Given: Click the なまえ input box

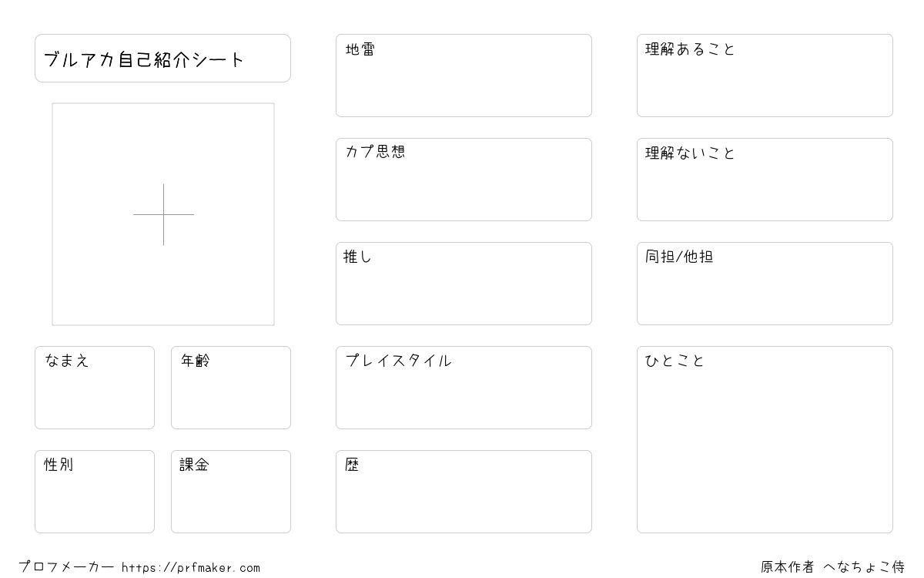Looking at the screenshot, I should (x=95, y=388).
